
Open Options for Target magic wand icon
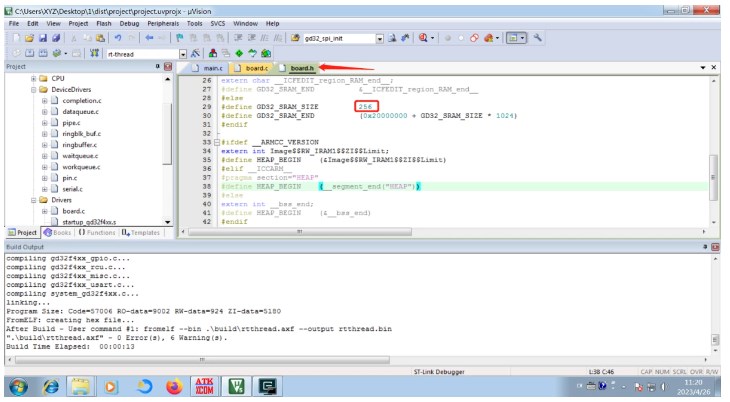pos(196,52)
